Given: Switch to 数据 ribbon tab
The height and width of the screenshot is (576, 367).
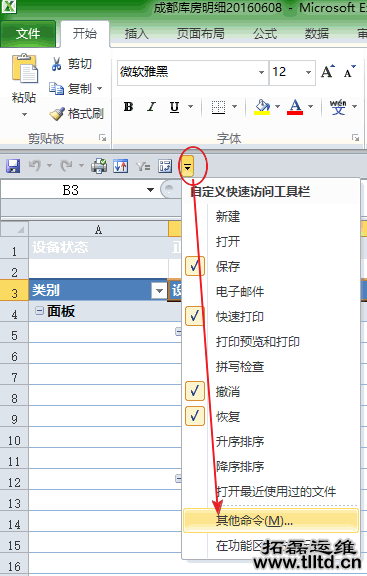Looking at the screenshot, I should pos(316,34).
